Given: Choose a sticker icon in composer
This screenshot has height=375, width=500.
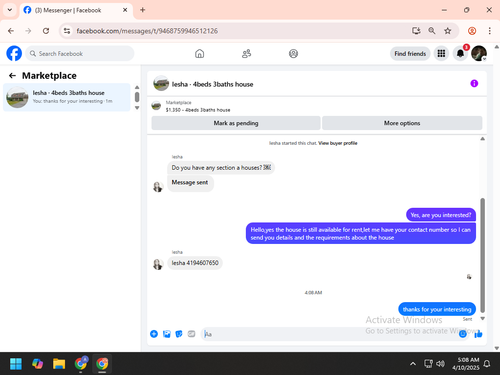Looking at the screenshot, I should [x=179, y=334].
